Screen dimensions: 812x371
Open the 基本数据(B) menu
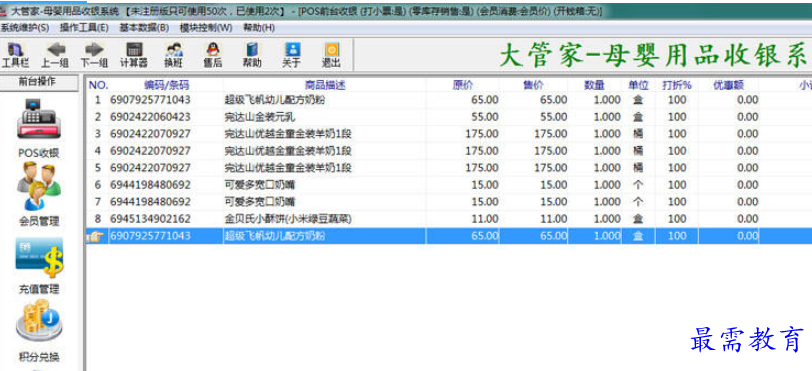click(144, 27)
